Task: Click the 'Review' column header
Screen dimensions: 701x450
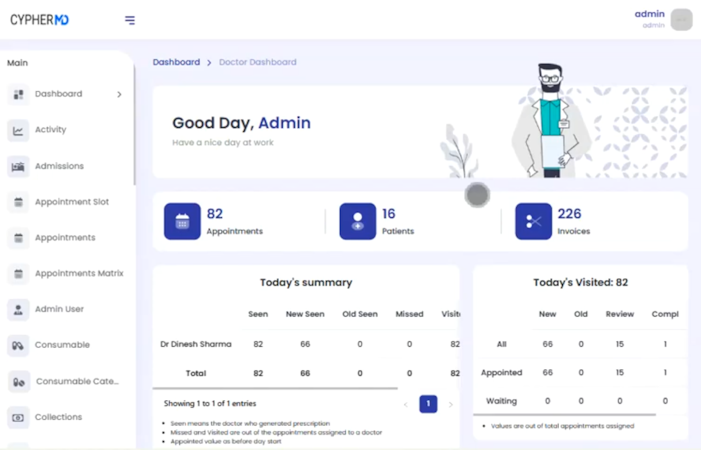Action: point(620,314)
